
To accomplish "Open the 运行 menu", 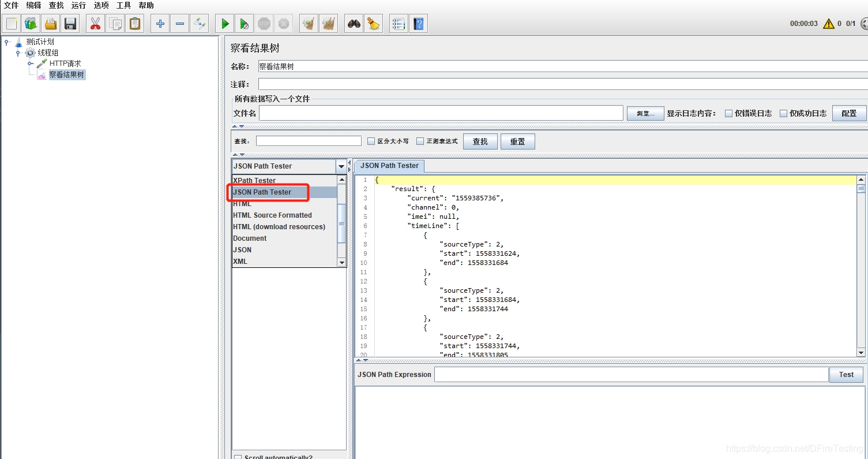I will pos(78,5).
